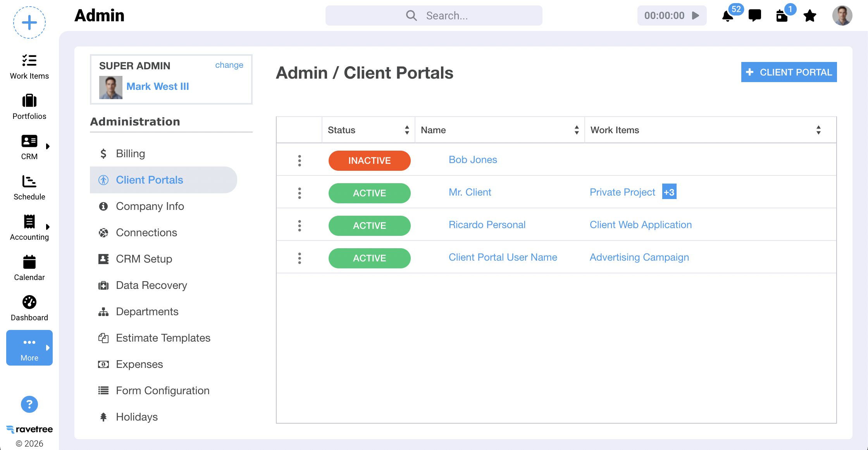Open the chat messages icon
This screenshot has width=868, height=450.
tap(754, 15)
